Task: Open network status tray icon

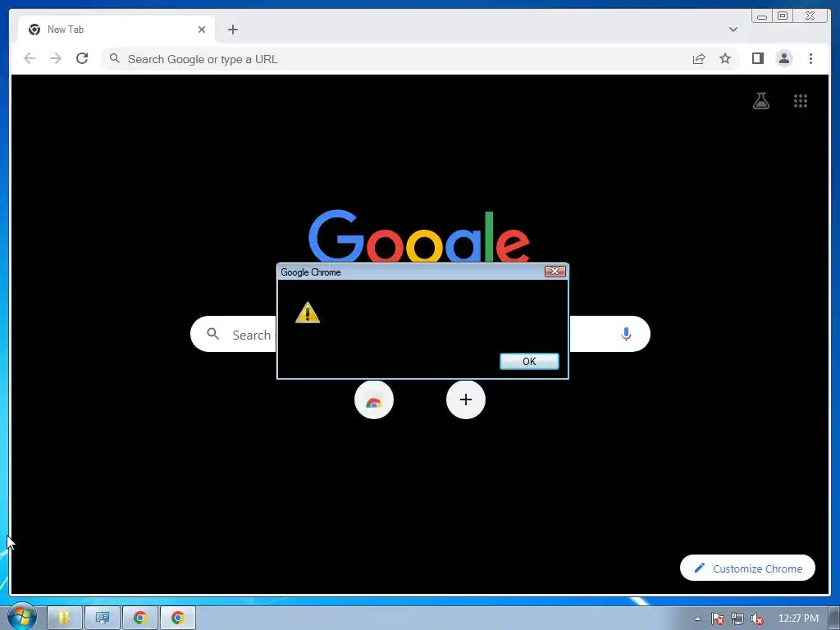Action: click(737, 619)
